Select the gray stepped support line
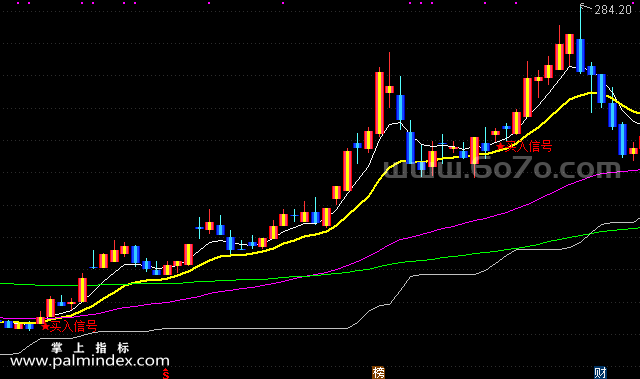The height and width of the screenshot is (379, 640). 245,328
